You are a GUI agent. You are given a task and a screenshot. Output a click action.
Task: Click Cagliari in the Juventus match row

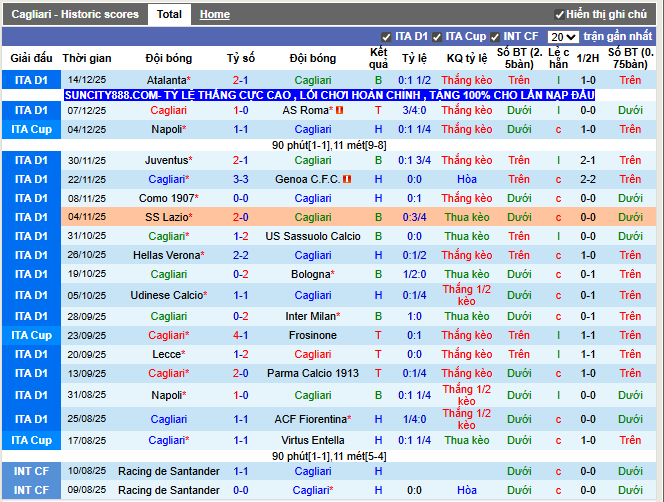(x=313, y=160)
